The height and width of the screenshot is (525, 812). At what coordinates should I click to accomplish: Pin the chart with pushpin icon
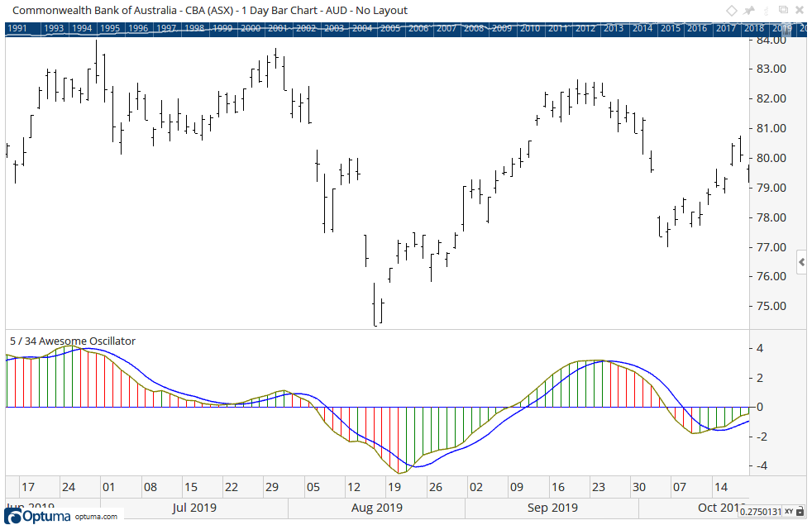pos(749,11)
